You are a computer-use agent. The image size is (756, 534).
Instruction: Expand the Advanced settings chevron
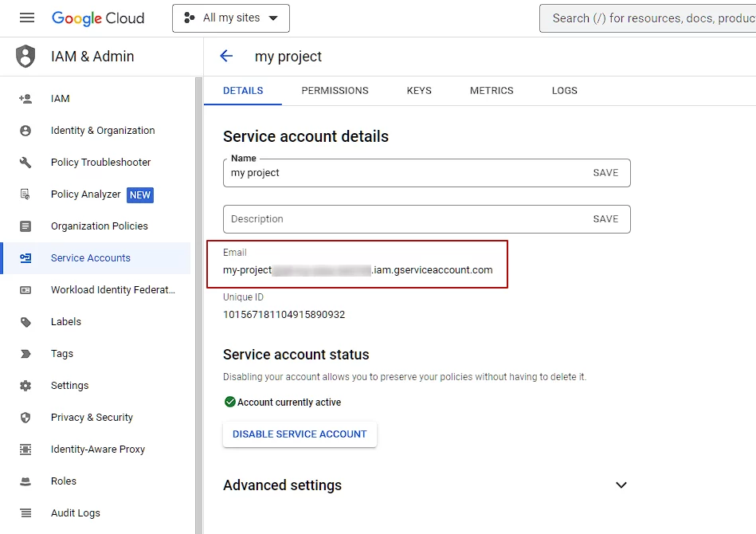tap(621, 485)
